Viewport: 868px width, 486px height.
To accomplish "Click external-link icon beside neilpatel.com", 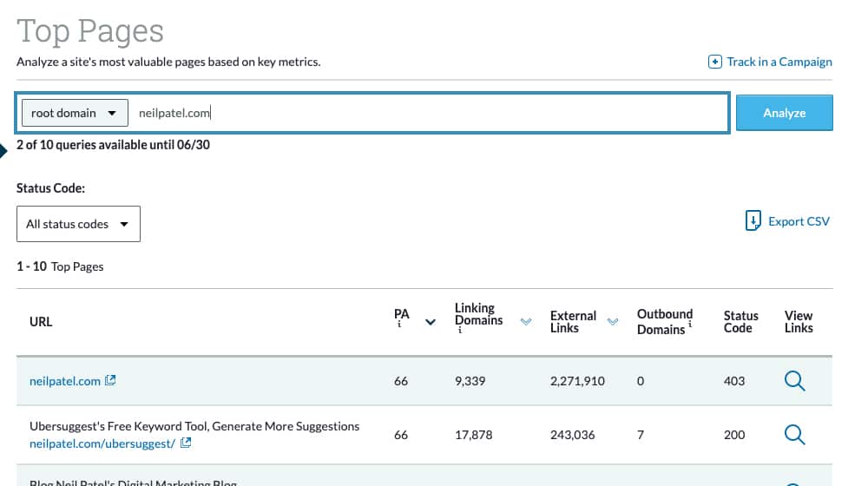I will pyautogui.click(x=110, y=380).
